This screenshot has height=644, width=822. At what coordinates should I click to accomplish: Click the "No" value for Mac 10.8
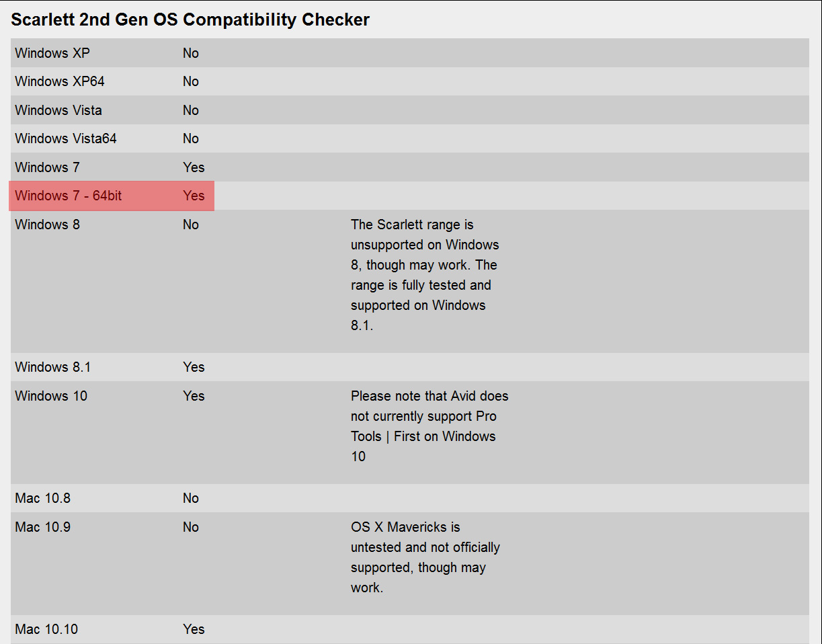point(191,498)
